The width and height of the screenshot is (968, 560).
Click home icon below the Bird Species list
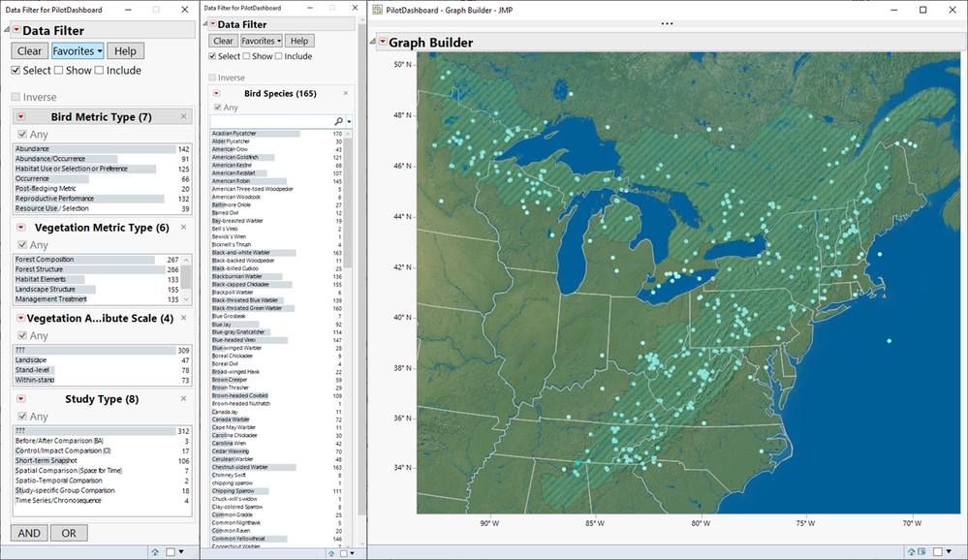[330, 553]
